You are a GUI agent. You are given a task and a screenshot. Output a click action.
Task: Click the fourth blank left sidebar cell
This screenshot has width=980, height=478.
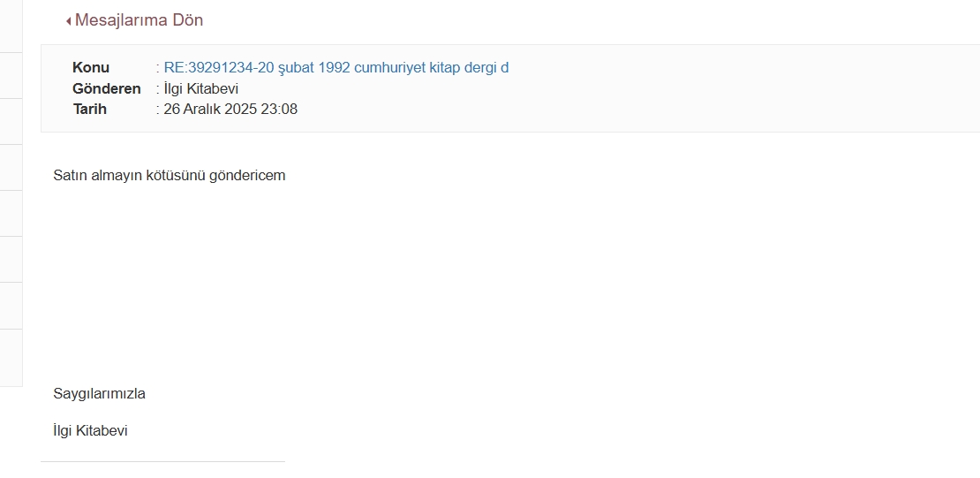[x=11, y=168]
